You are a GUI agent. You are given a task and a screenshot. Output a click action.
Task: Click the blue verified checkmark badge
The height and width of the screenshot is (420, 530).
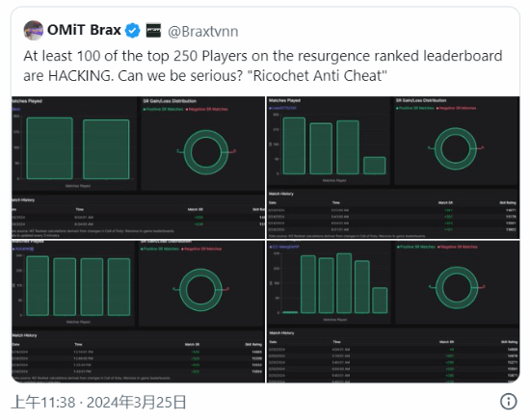click(133, 31)
